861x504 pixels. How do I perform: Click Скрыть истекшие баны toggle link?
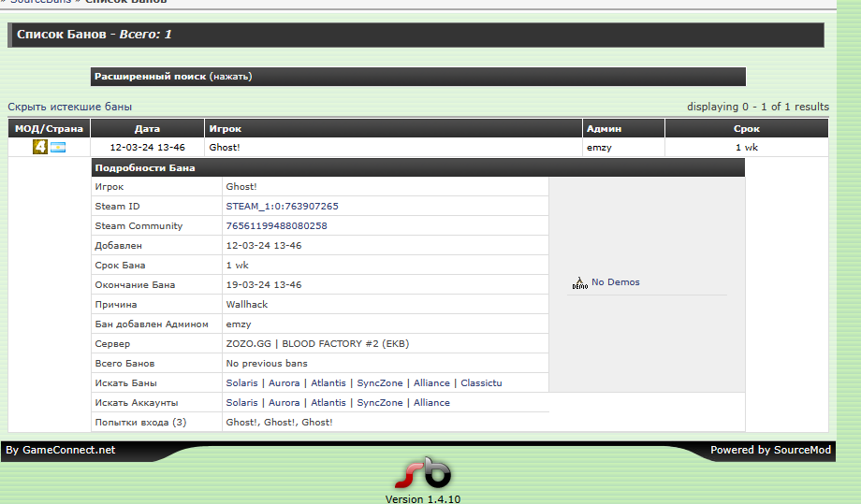(x=70, y=107)
